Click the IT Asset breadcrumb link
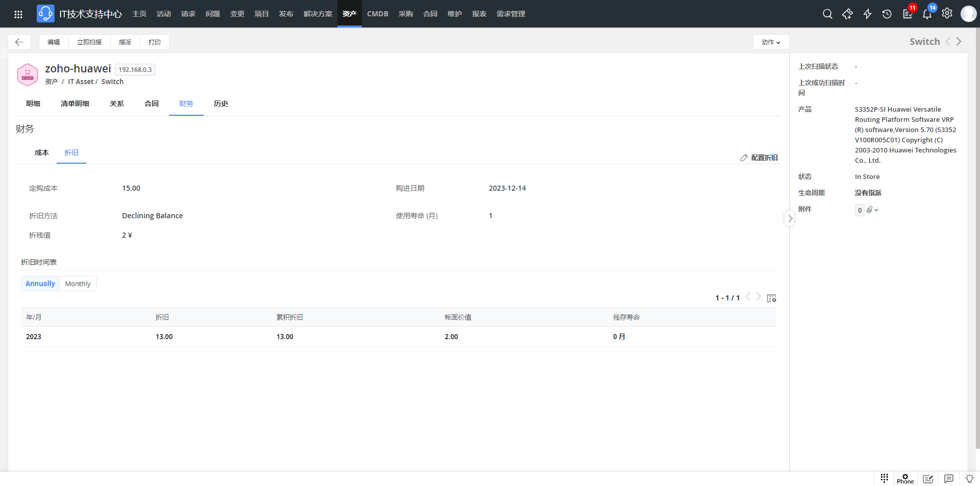The width and height of the screenshot is (980, 486). pos(81,82)
